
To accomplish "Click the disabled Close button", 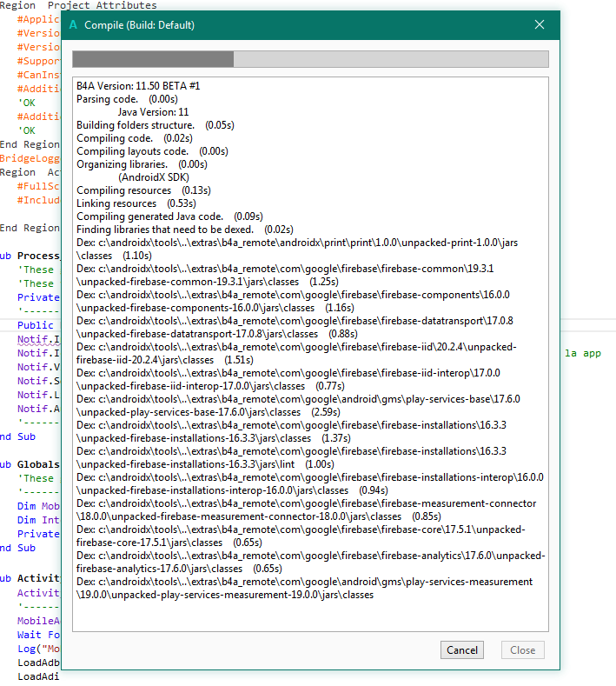I will click(522, 650).
